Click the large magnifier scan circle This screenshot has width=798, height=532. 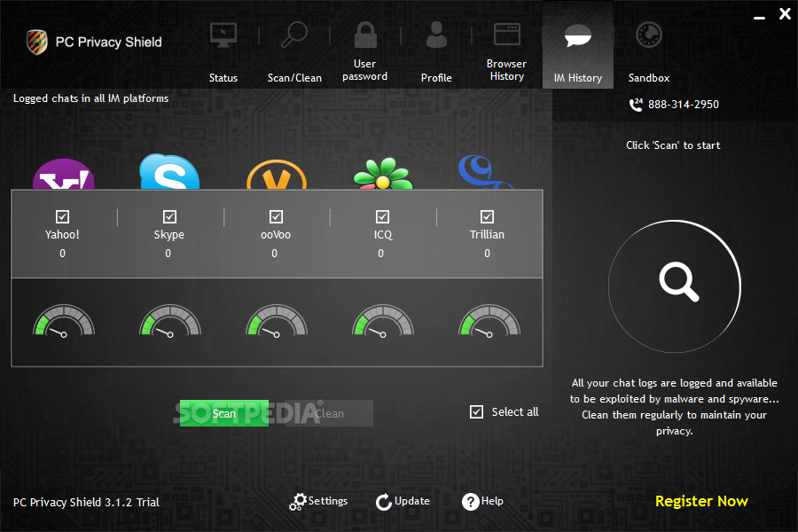pyautogui.click(x=675, y=286)
